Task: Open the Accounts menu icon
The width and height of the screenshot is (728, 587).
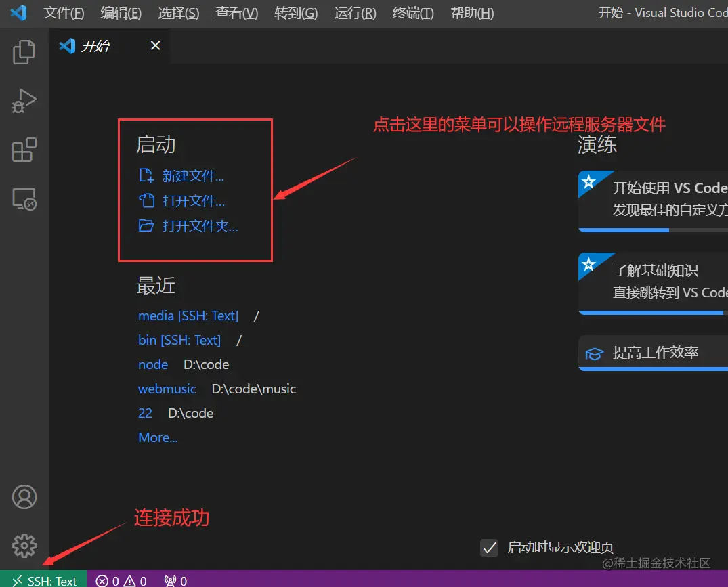Action: (24, 497)
